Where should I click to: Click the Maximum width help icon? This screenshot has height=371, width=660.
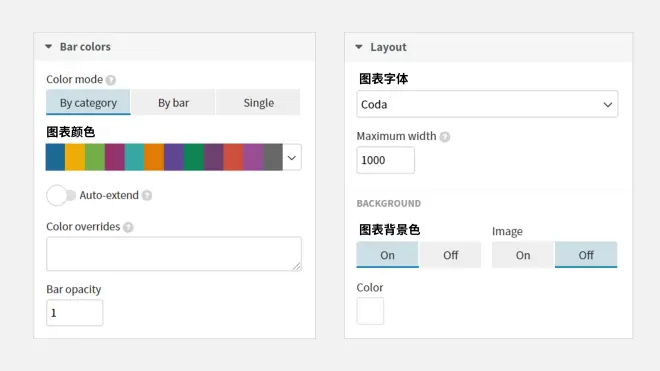444,137
